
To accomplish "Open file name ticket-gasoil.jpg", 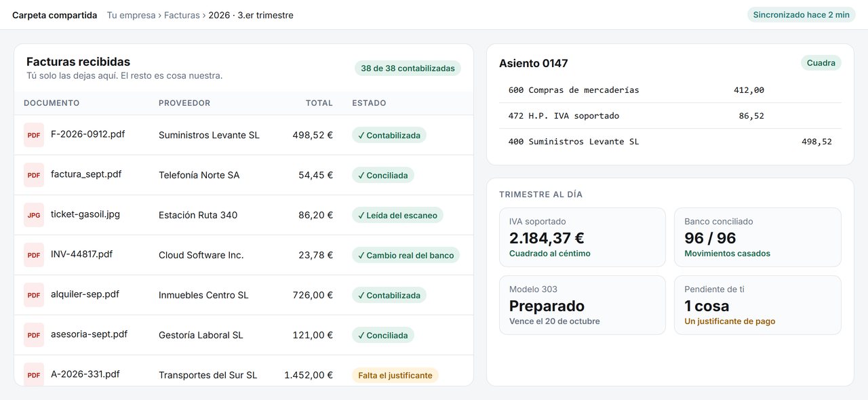I will coord(85,214).
